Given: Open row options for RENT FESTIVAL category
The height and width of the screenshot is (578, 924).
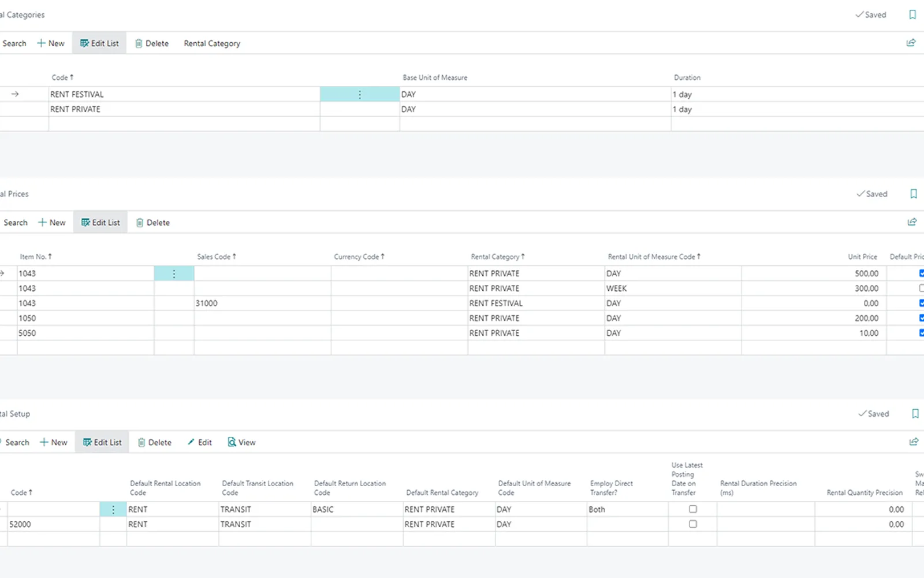Looking at the screenshot, I should (x=360, y=94).
